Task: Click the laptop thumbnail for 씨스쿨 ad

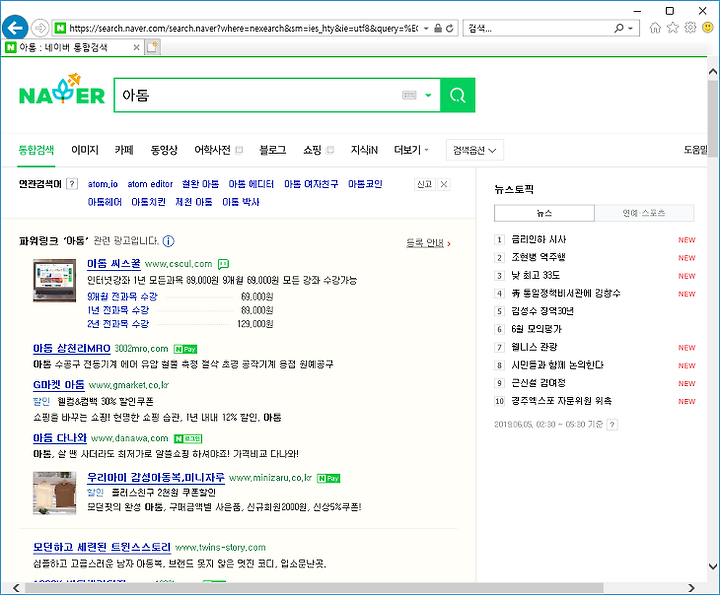Action: (x=55, y=281)
